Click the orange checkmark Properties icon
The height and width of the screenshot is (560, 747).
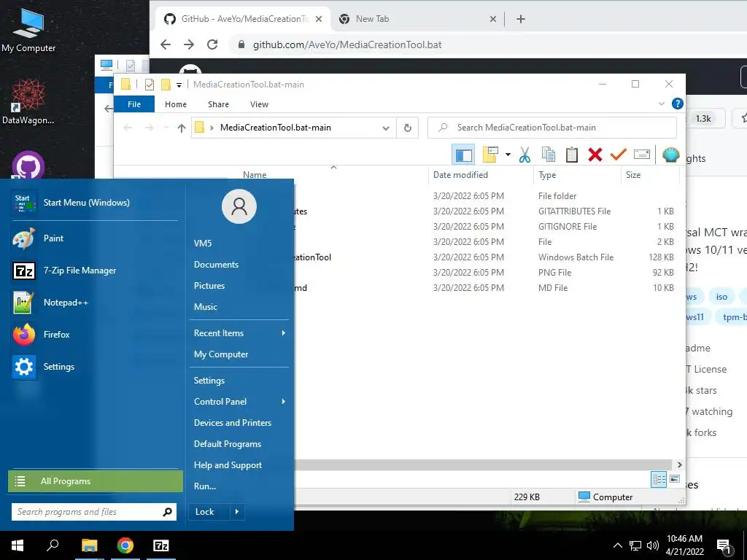(x=619, y=155)
